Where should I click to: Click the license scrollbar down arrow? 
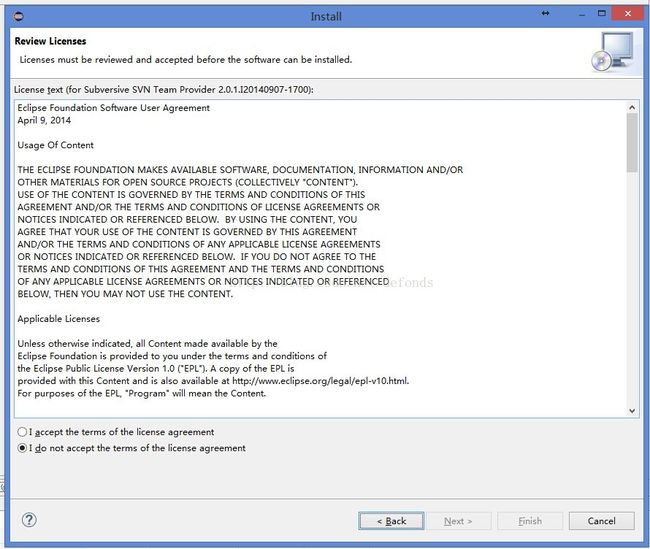pyautogui.click(x=632, y=411)
